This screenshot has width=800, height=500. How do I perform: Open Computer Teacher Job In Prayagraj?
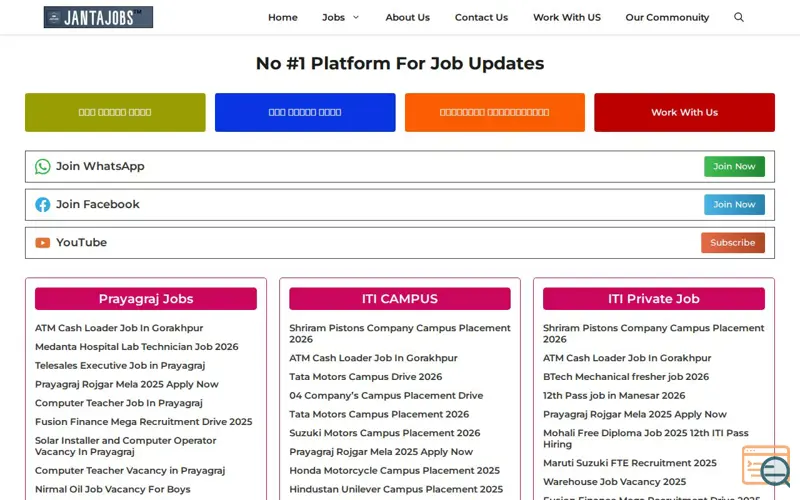click(x=119, y=403)
